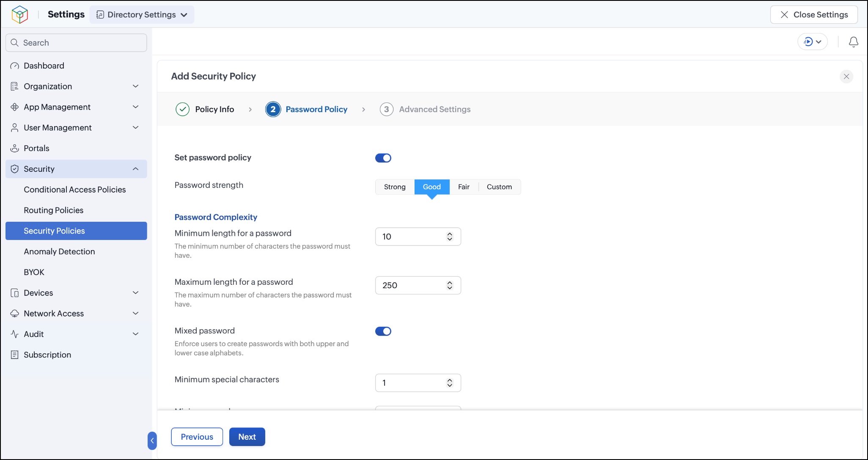868x460 pixels.
Task: Click the Policy Info completed checkmark icon
Action: coord(182,109)
